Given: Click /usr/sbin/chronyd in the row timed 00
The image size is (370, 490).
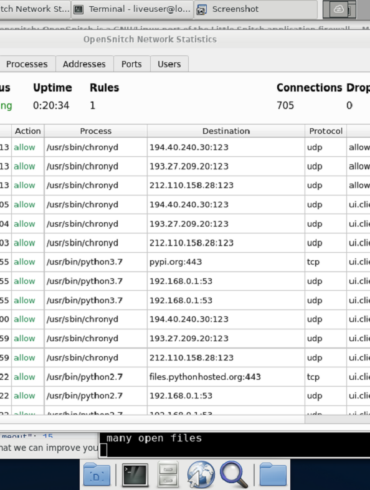Looking at the screenshot, I should pos(82,319).
